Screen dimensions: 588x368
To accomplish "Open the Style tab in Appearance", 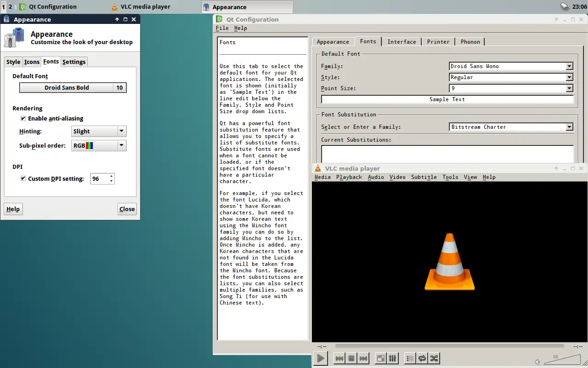I will [x=13, y=62].
